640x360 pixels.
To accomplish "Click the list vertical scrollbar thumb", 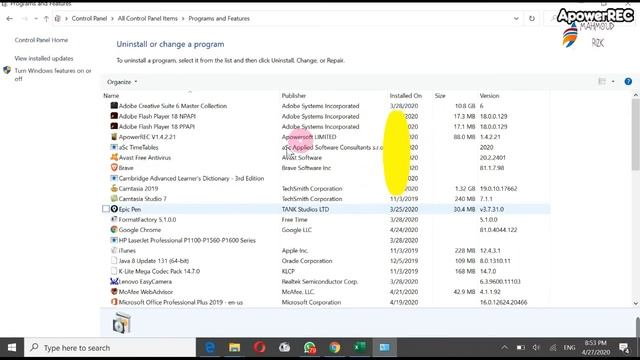I will coord(636,134).
